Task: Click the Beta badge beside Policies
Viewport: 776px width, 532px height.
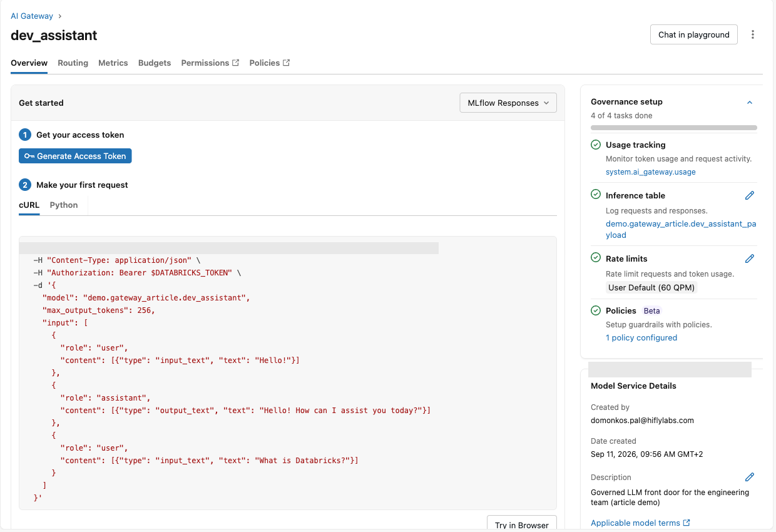Action: pyautogui.click(x=651, y=310)
